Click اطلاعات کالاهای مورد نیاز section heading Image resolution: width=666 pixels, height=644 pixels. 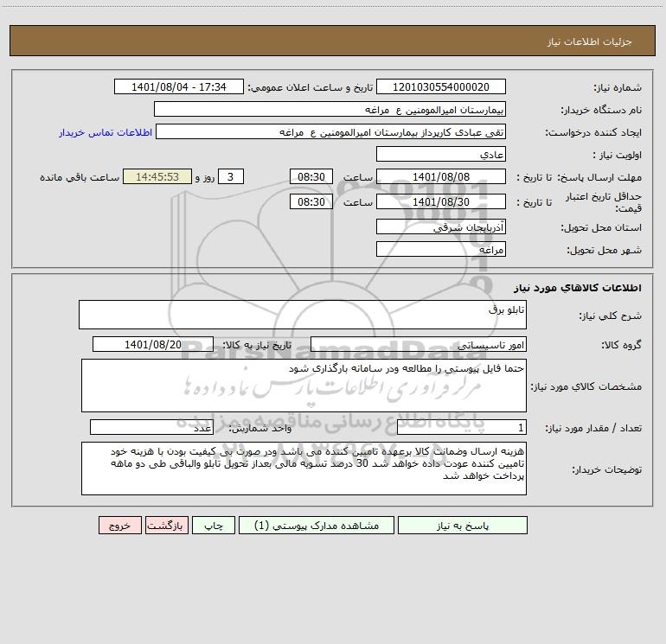(578, 288)
